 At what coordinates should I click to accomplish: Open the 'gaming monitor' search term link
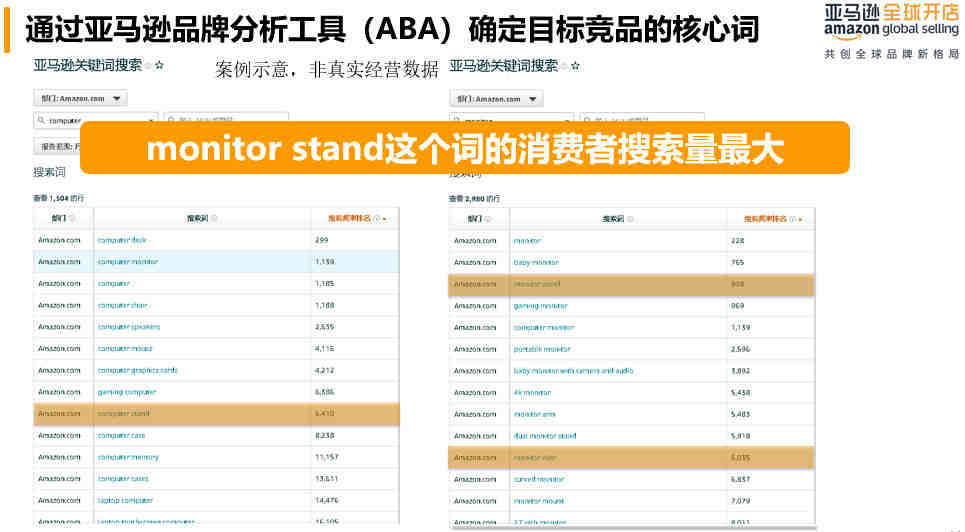click(540, 305)
